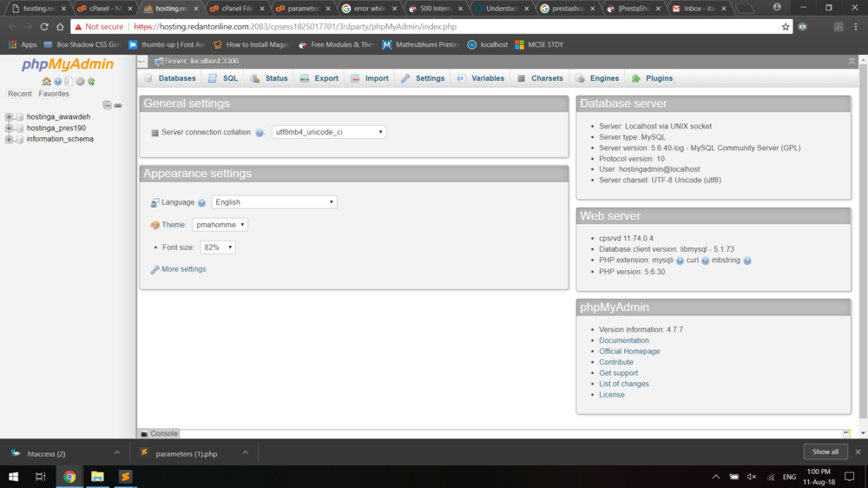Click the Server localhost:3306 breadcrumb icon
The image size is (868, 488).
pos(159,61)
